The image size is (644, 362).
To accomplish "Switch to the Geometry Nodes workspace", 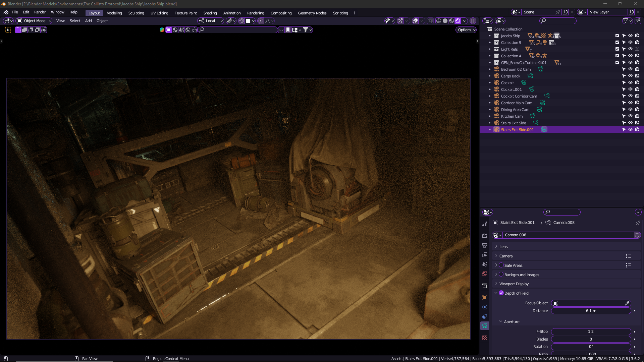I will coord(312,13).
